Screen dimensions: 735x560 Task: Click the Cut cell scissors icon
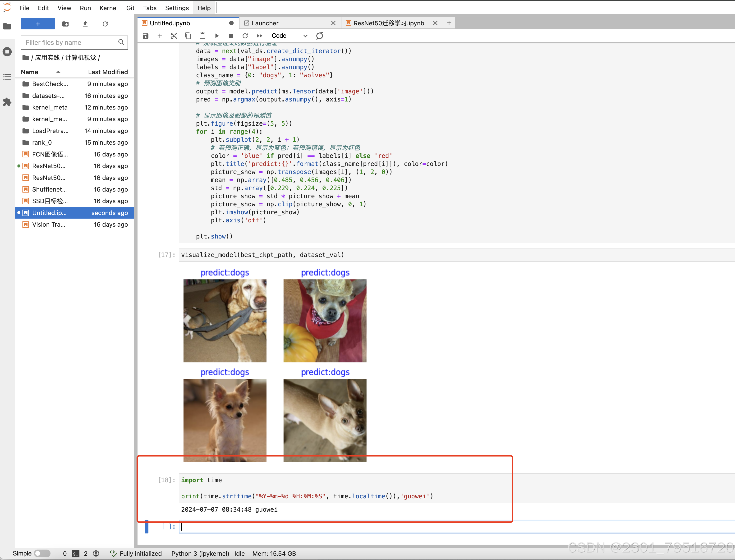click(x=174, y=36)
